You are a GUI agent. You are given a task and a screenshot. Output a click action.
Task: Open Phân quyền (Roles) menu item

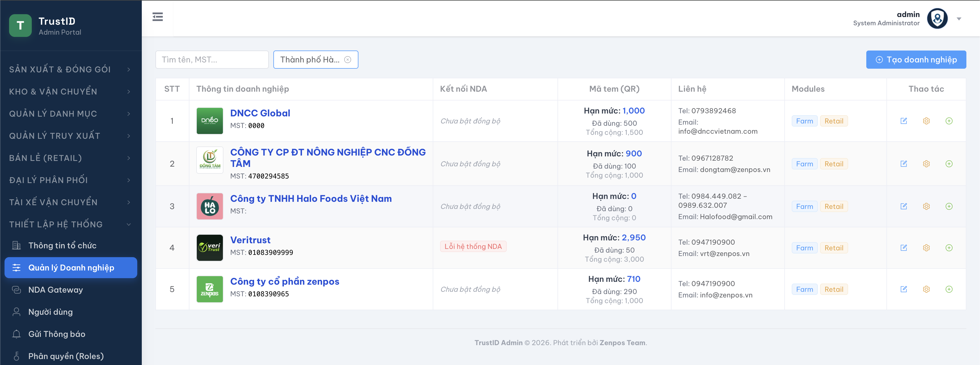[x=71, y=356]
